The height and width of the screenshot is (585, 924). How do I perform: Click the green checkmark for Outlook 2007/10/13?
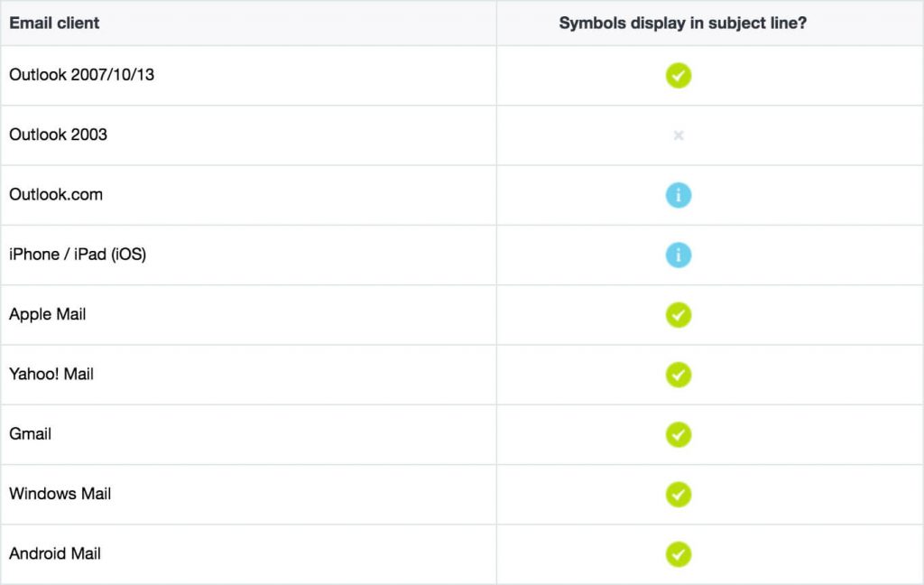click(x=678, y=75)
